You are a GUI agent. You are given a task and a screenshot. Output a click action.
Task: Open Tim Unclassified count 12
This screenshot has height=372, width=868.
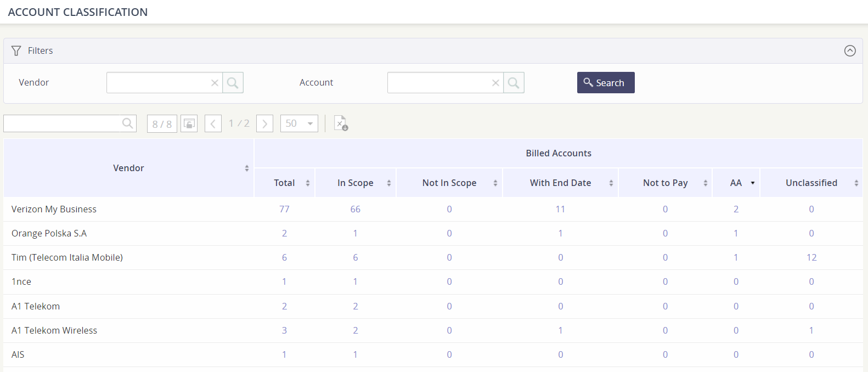(811, 257)
